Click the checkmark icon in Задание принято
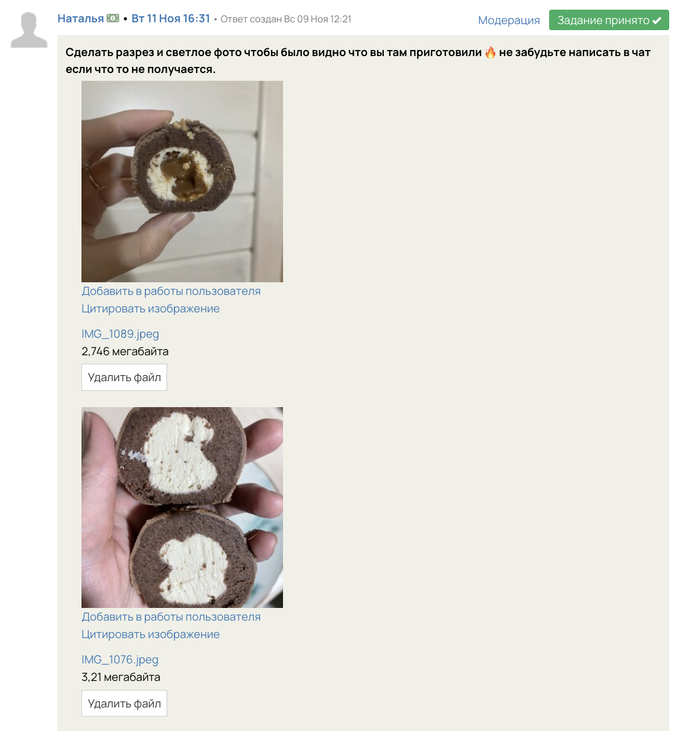 657,21
